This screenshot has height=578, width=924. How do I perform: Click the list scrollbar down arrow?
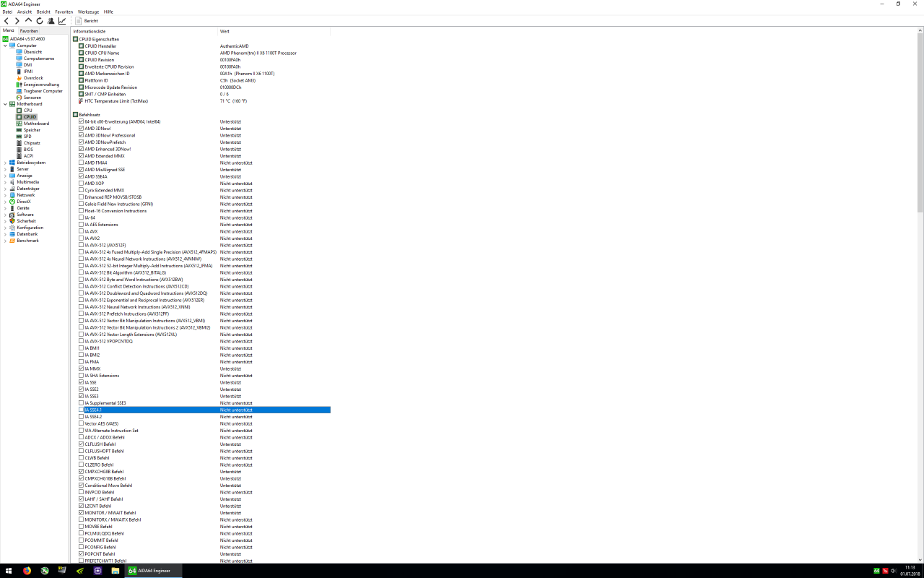click(920, 561)
